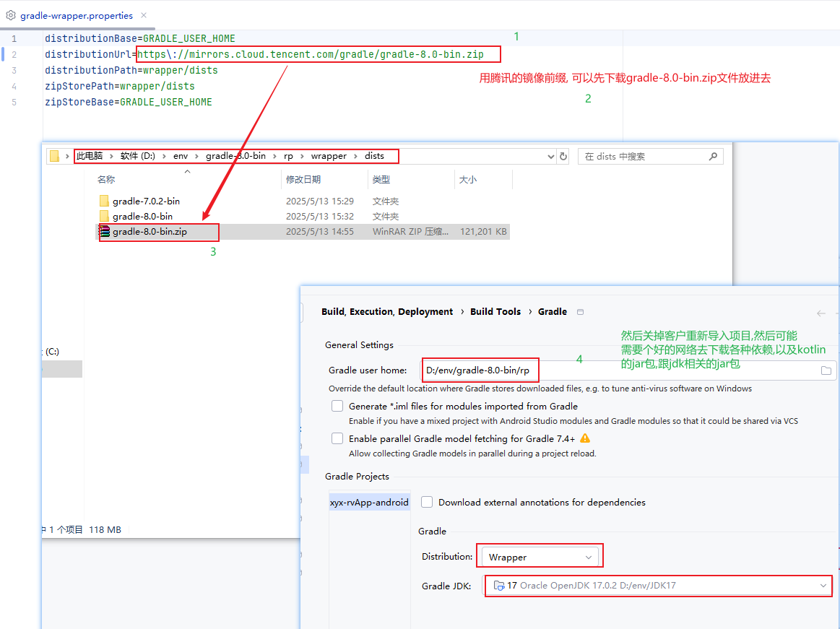The width and height of the screenshot is (840, 629).
Task: Enable Download external annotations for dependencies
Action: (426, 502)
